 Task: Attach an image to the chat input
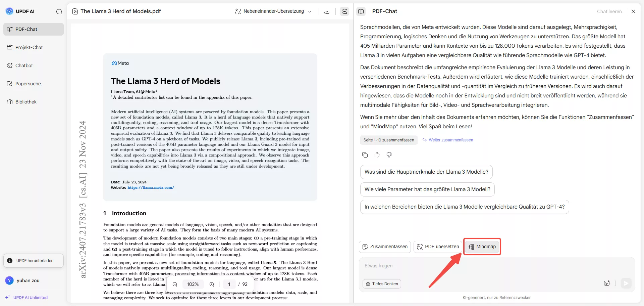point(607,283)
